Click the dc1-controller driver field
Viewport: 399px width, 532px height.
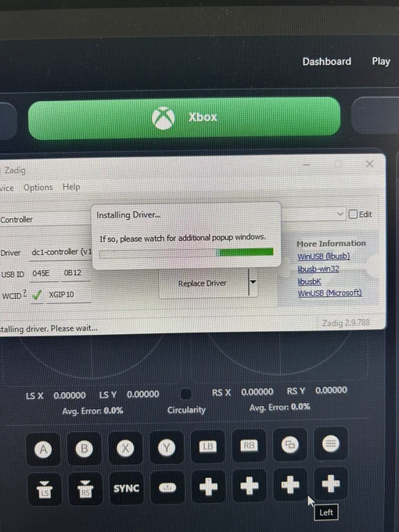point(61,252)
